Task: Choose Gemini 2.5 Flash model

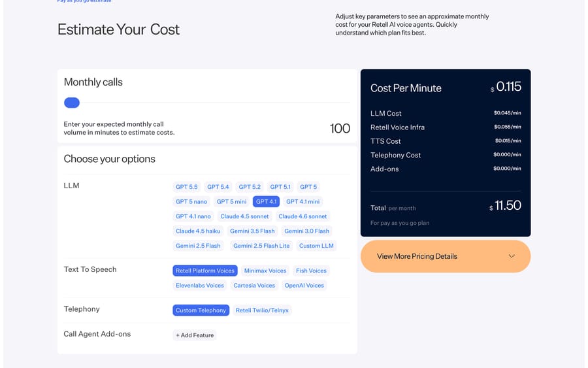Action: tap(198, 246)
